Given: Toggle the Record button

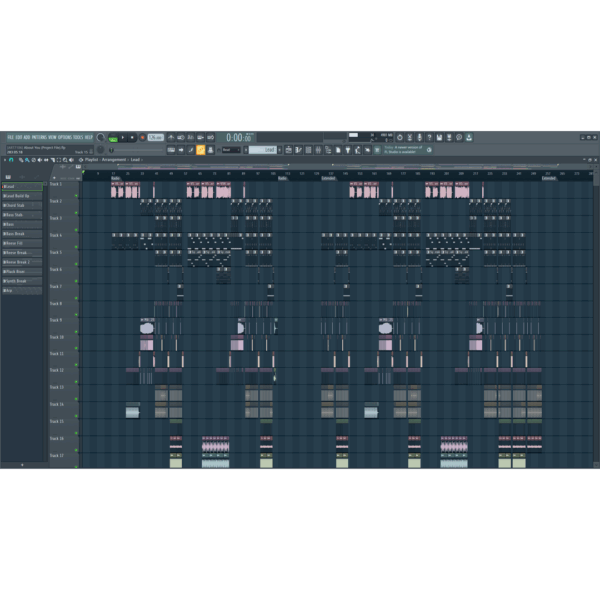Looking at the screenshot, I should pos(142,138).
